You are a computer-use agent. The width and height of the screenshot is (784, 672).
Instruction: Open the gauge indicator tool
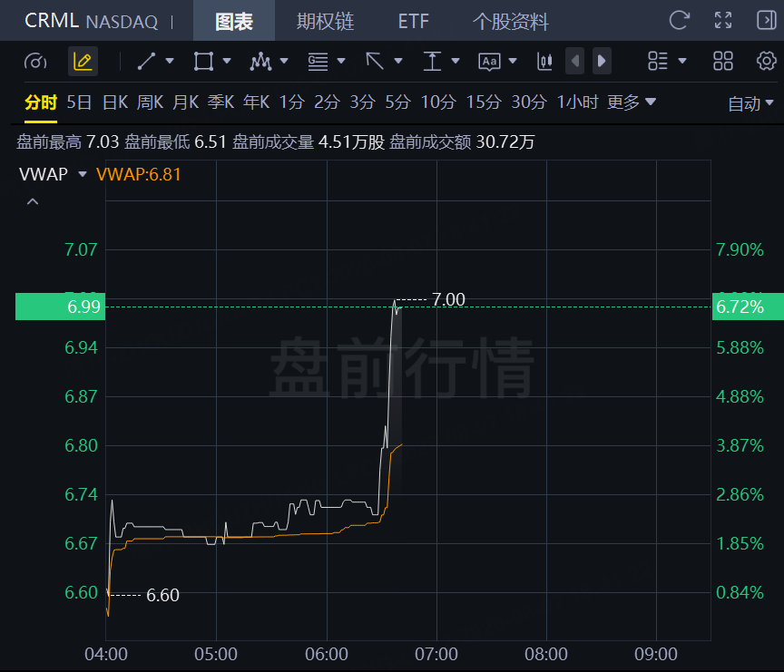tap(35, 62)
